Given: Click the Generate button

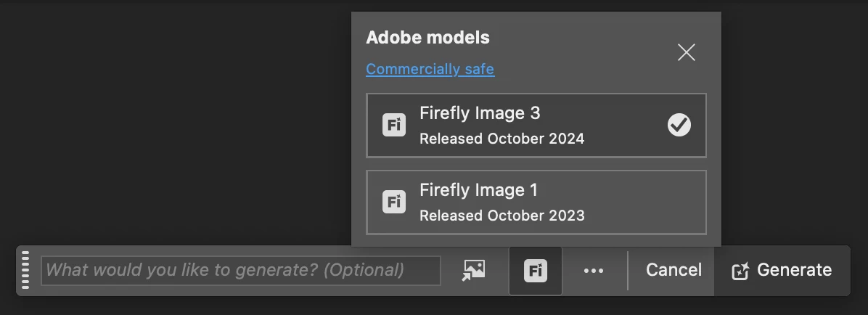Looking at the screenshot, I should (x=782, y=270).
